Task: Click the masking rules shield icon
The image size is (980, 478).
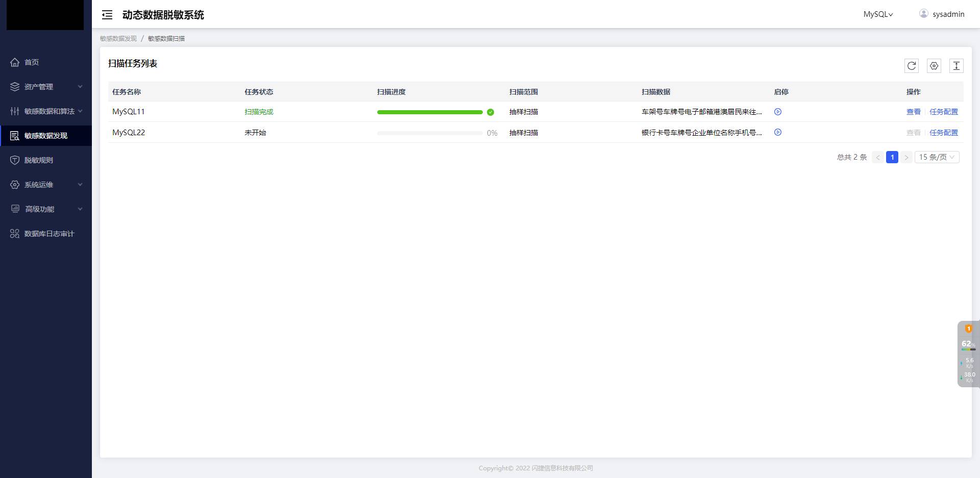Action: (15, 160)
